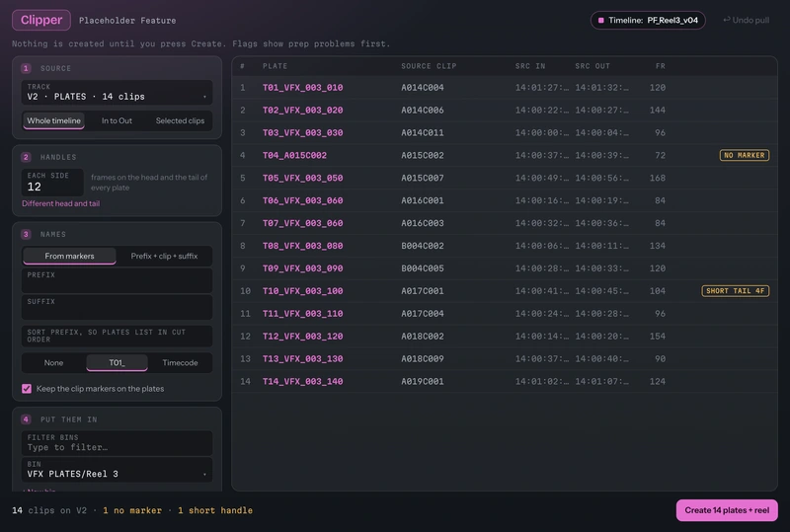Click the Filter Bins search field
This screenshot has width=790, height=532.
click(x=117, y=443)
